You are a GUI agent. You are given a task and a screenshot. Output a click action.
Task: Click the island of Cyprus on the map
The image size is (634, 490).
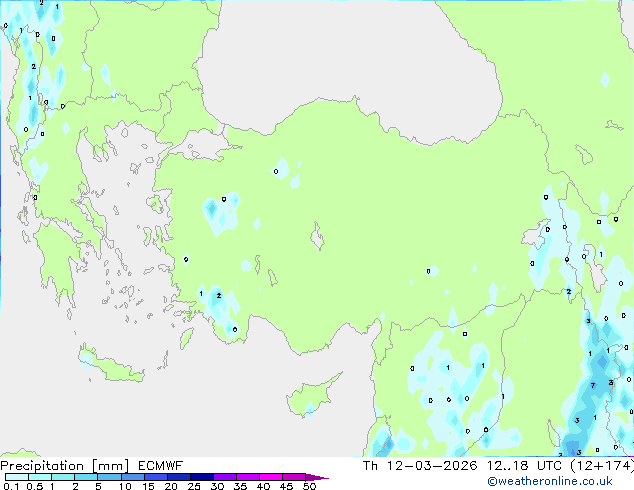(x=311, y=398)
